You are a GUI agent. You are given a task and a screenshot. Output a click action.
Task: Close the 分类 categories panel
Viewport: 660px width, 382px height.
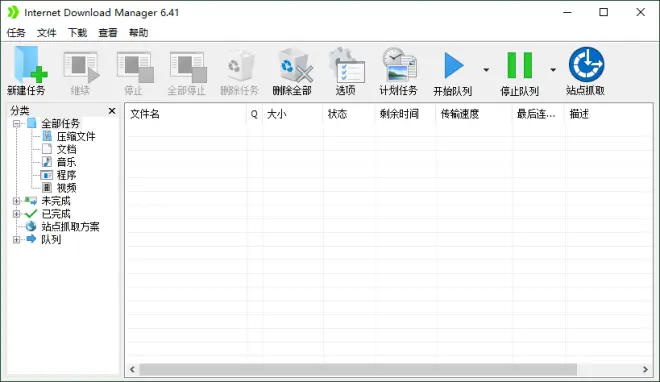[112, 111]
